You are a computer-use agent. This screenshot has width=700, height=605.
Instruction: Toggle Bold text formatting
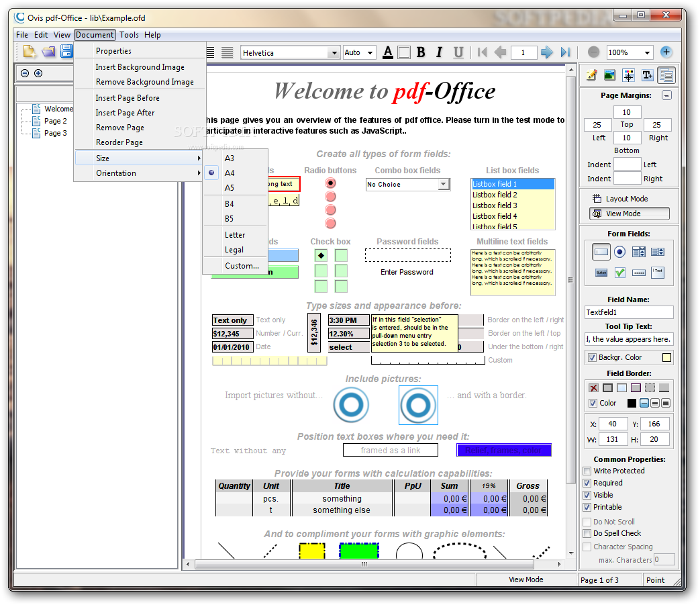pyautogui.click(x=421, y=52)
